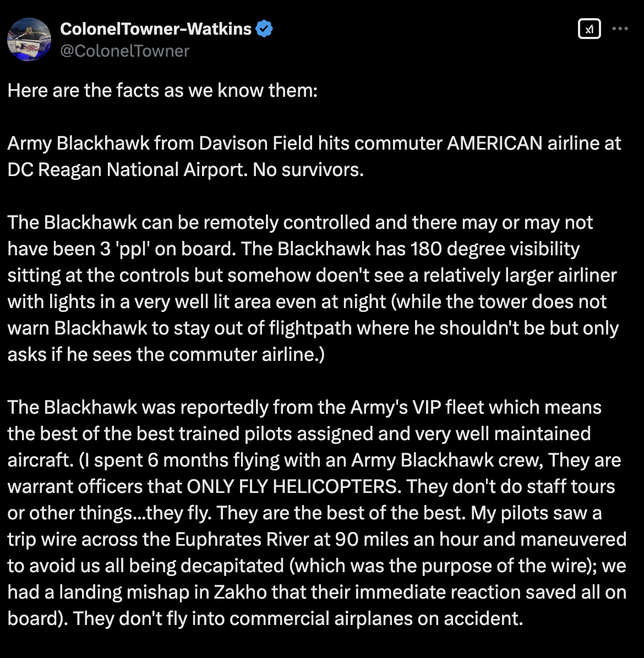Click the blue verified checkmark badge
This screenshot has height=658, width=644.
click(265, 29)
